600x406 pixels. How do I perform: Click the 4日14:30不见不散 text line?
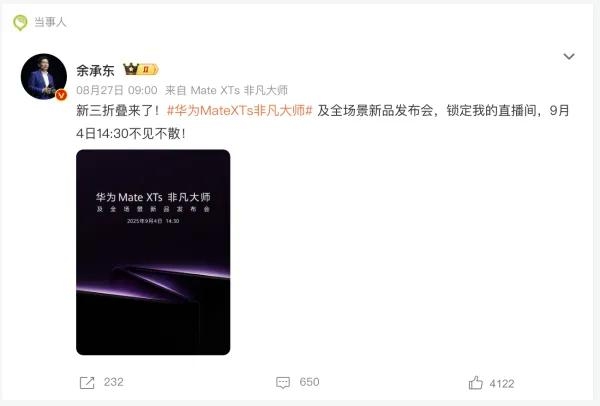[131, 134]
